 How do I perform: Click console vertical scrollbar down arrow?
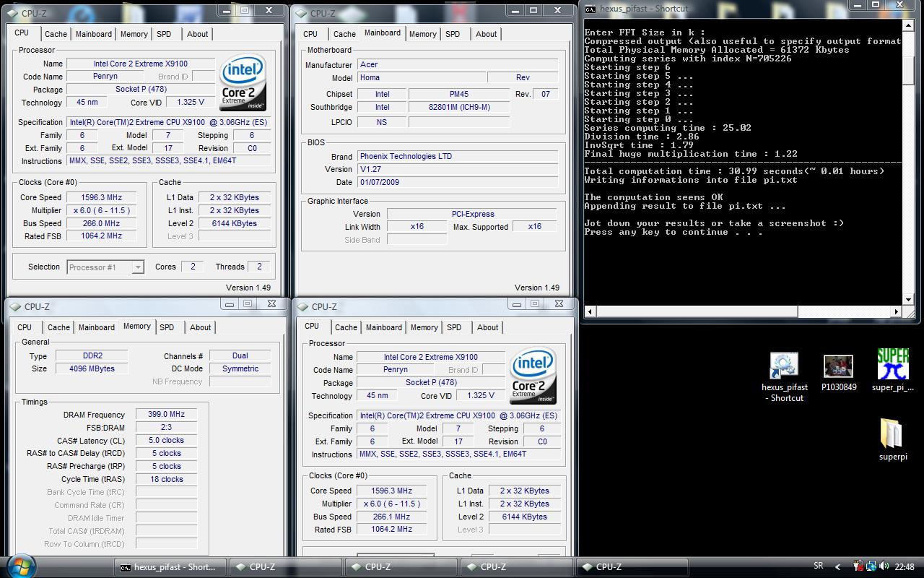pyautogui.click(x=910, y=300)
